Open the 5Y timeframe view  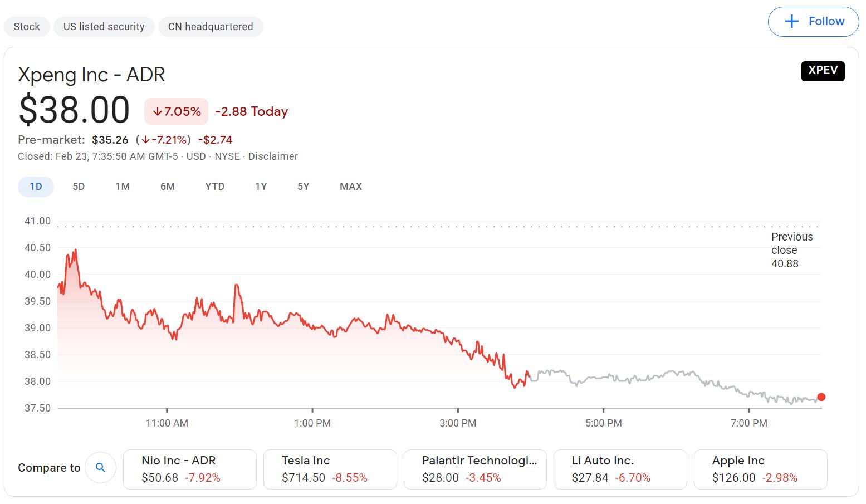coord(303,187)
